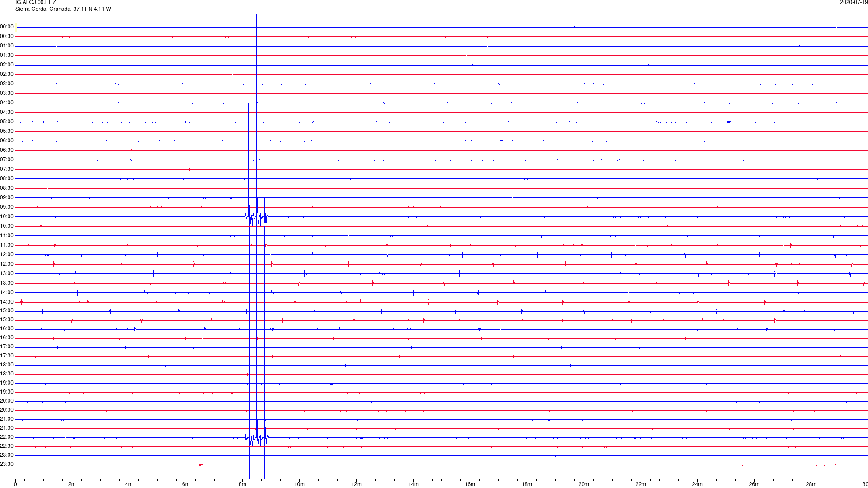Screen dimensions: 868x488
Task: Select the 02:00 time row label
Action: pos(7,65)
